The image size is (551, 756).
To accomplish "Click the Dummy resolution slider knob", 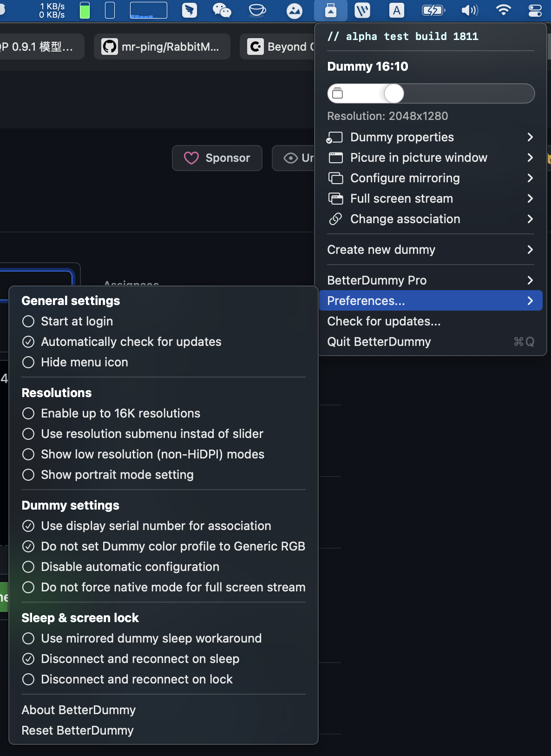I will pyautogui.click(x=394, y=93).
